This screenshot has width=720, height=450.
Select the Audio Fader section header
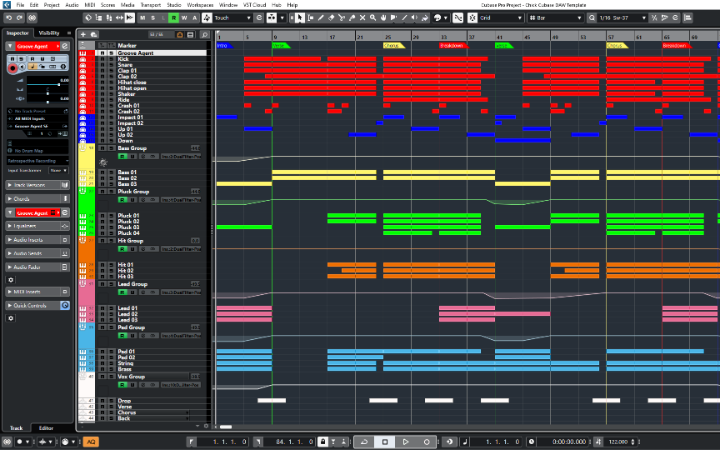click(38, 267)
